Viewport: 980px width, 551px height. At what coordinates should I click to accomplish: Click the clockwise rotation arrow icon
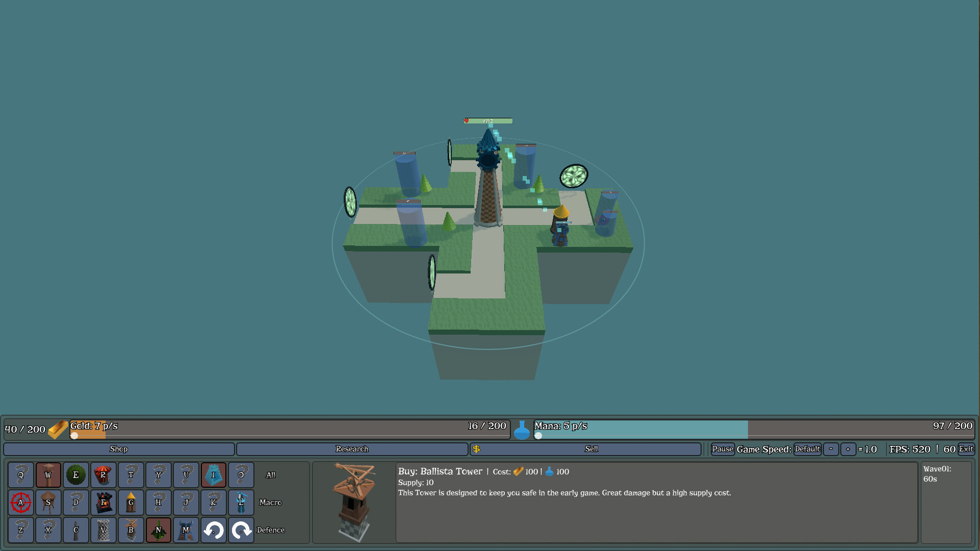tap(241, 530)
